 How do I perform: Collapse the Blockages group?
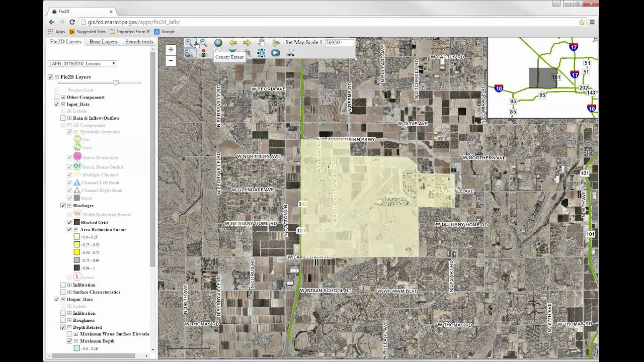[x=69, y=206]
